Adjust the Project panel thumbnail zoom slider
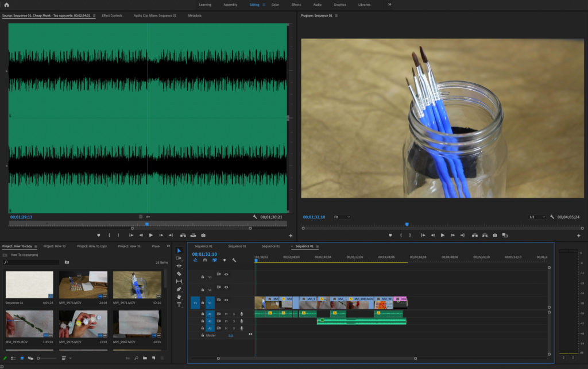This screenshot has height=369, width=588. pyautogui.click(x=47, y=358)
